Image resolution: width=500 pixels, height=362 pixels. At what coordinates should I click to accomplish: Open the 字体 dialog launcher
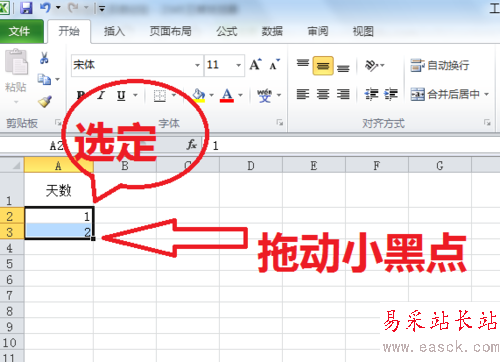280,123
